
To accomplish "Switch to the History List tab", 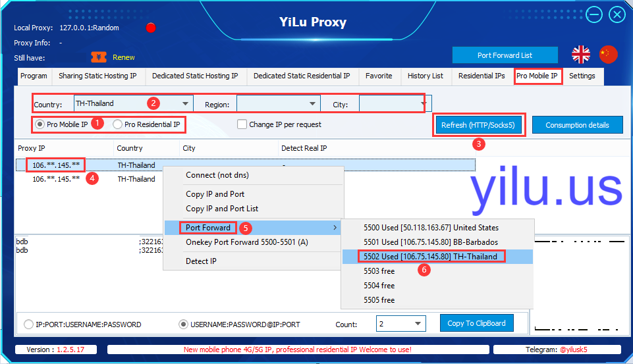I will tap(425, 76).
